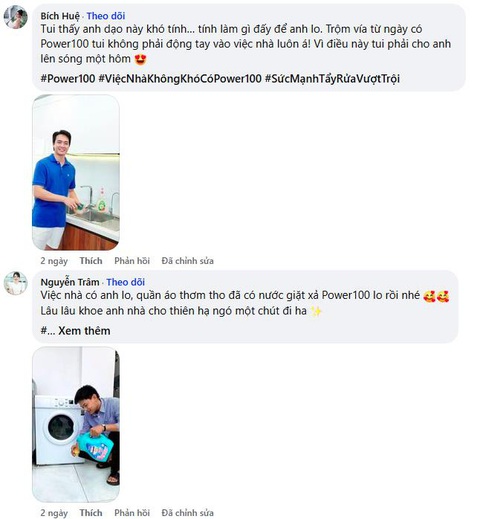Open hashtag #ViệcNhàKhôngKhóCóPower100
The height and width of the screenshot is (519, 480).
(180, 79)
